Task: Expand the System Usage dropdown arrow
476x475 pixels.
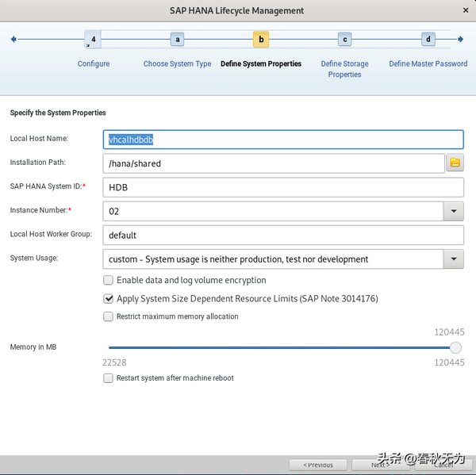Action: pos(454,259)
